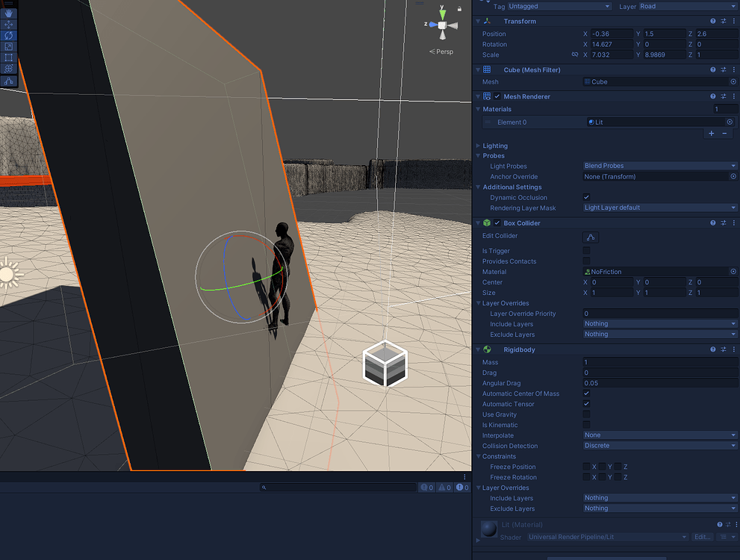Collapse the Additional Settings section
Screen dimensions: 740x560
coord(478,187)
